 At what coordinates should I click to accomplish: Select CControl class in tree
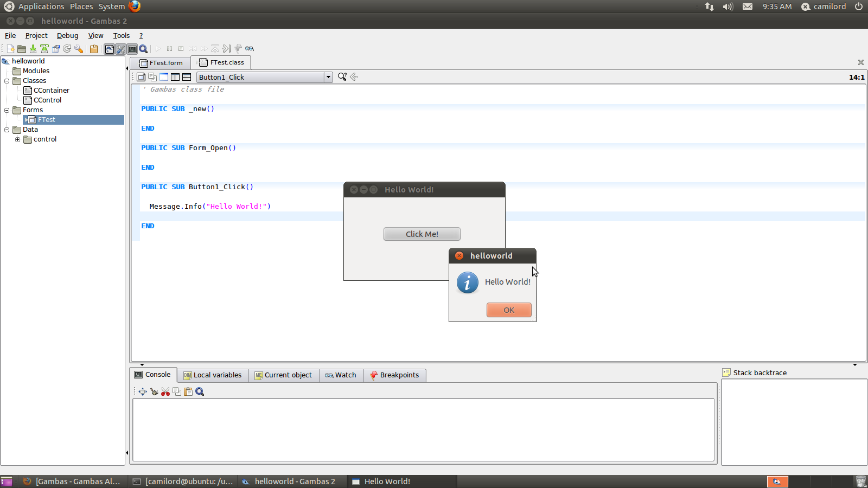(47, 100)
